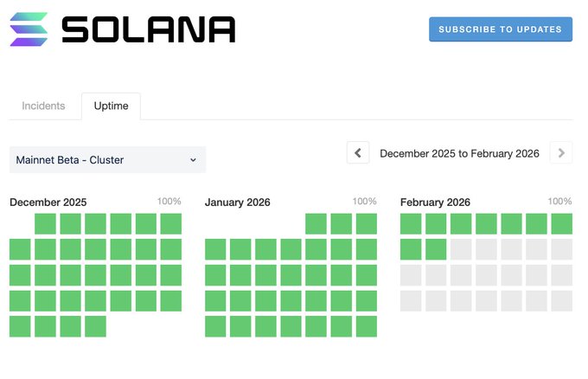
Task: Go to the previous date range arrow
Action: point(358,153)
